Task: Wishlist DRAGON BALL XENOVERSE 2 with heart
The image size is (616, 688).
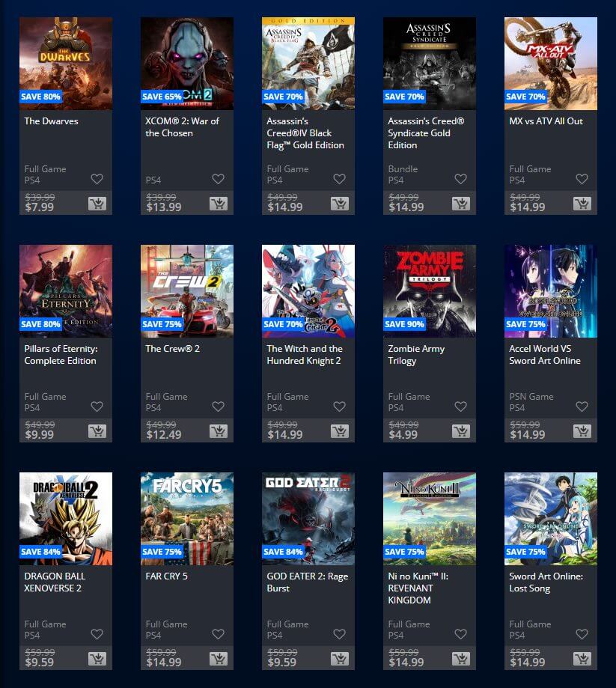Action: 97,634
